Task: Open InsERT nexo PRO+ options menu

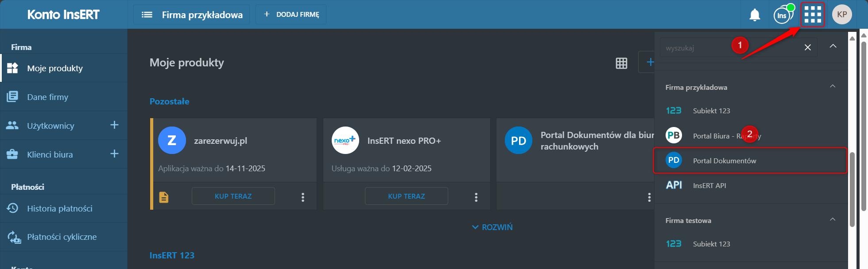Action: (x=476, y=197)
